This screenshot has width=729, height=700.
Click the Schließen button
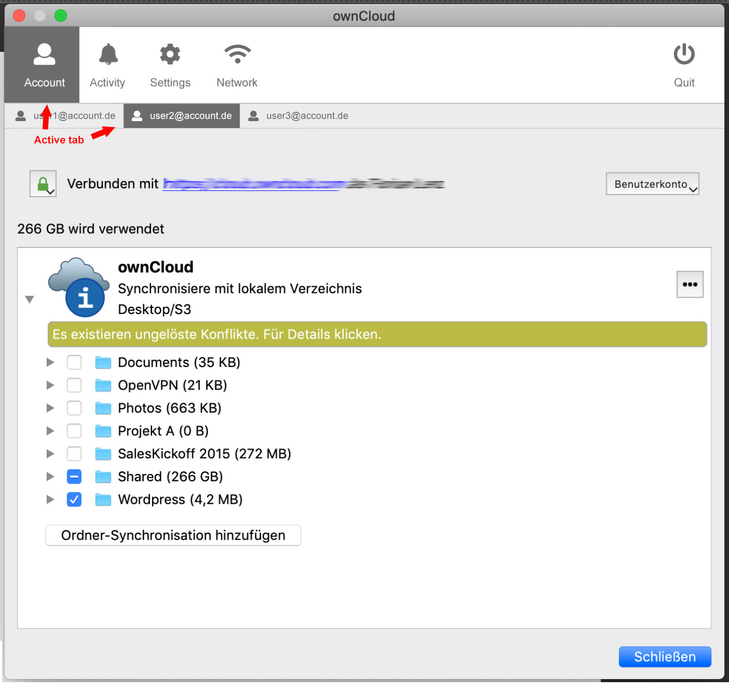click(x=665, y=656)
